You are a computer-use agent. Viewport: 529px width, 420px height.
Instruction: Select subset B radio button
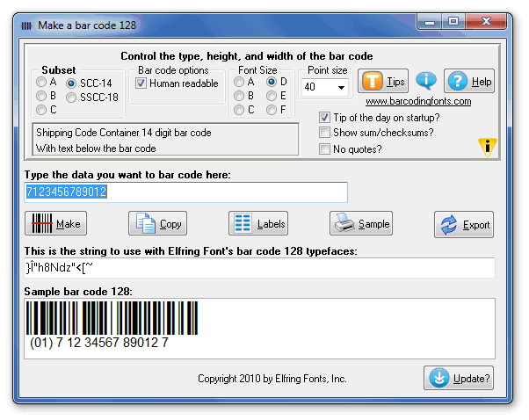pyautogui.click(x=41, y=96)
